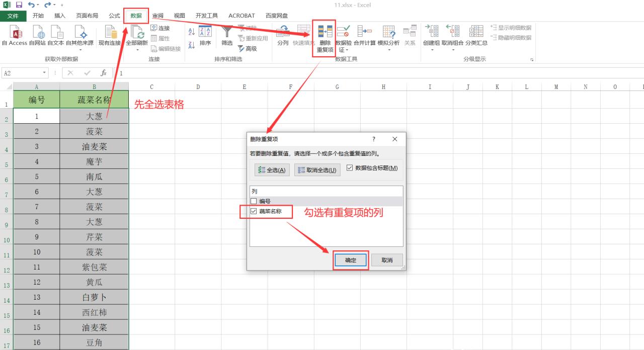
Task: Click the Redo arrow icon
Action: coord(47,5)
